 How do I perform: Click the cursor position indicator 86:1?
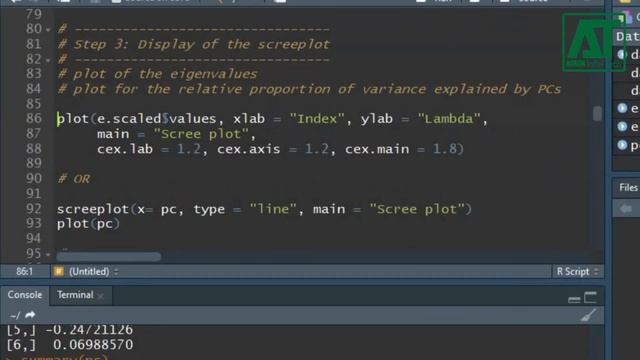point(24,271)
